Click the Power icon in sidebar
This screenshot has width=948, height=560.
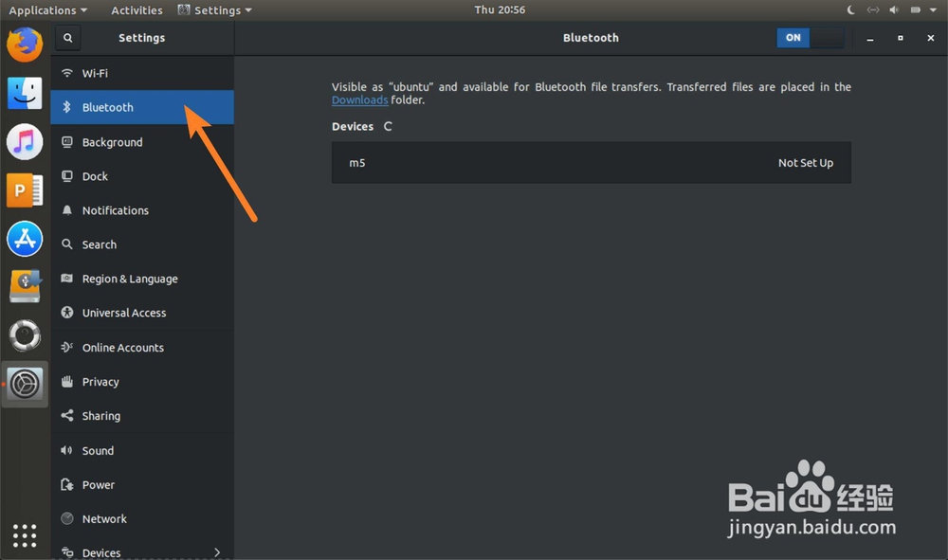tap(66, 485)
